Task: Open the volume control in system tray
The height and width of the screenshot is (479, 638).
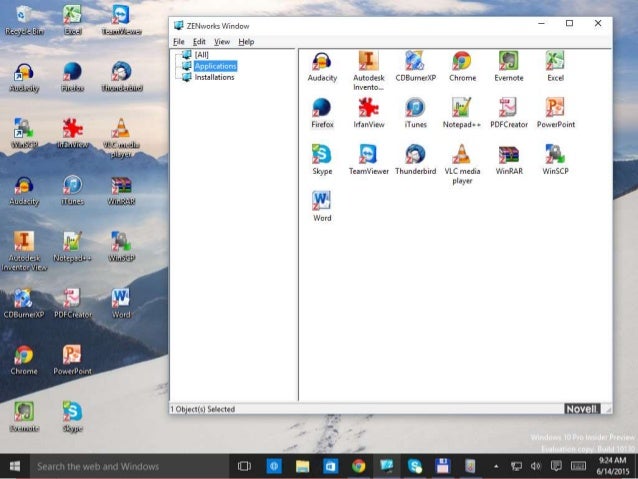Action: coord(535,466)
